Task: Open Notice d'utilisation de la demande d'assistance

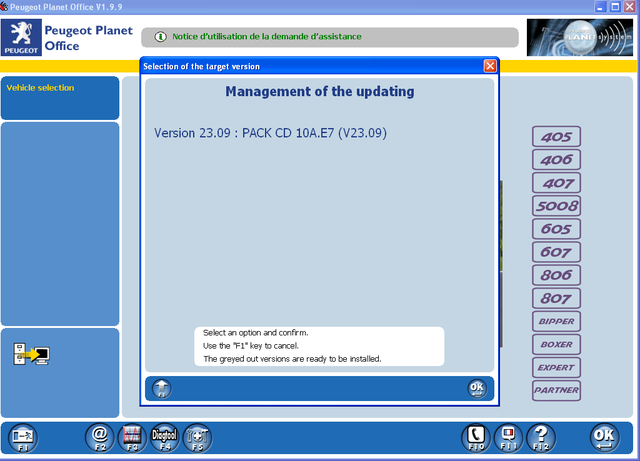Action: point(267,37)
